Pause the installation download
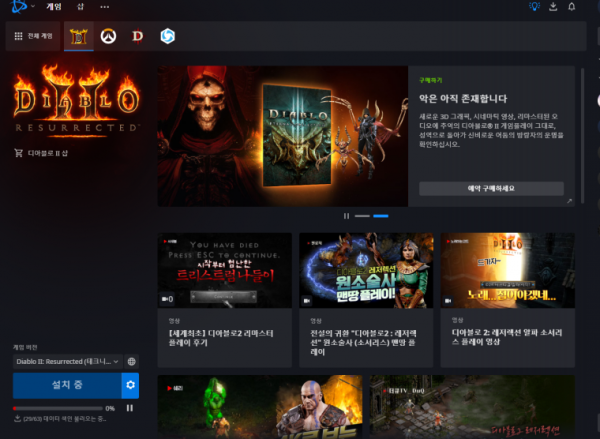600x439 pixels. (130, 408)
